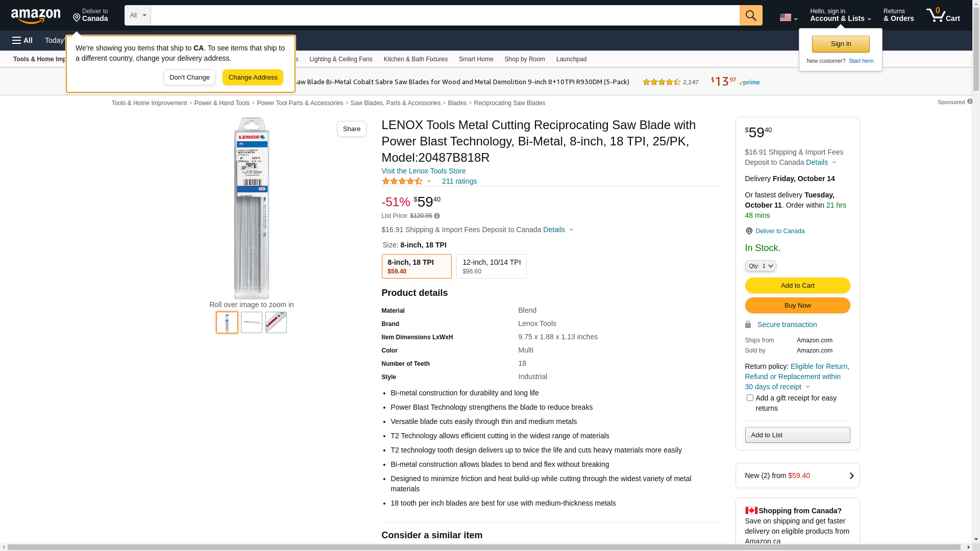Click the Sponsored info icon
The image size is (980, 551).
coord(970,102)
